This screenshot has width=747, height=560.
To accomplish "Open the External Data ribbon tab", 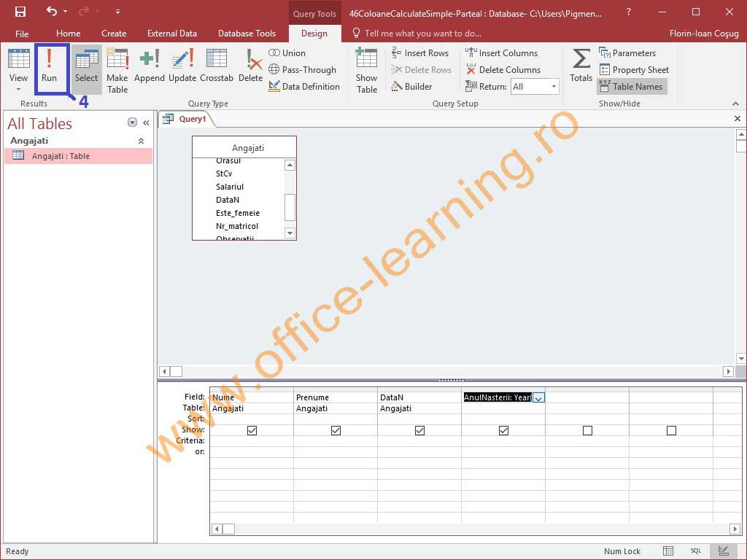I will (x=172, y=34).
